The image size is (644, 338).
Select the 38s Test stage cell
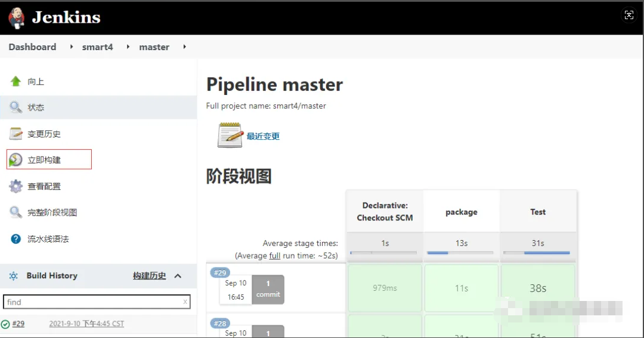point(538,288)
